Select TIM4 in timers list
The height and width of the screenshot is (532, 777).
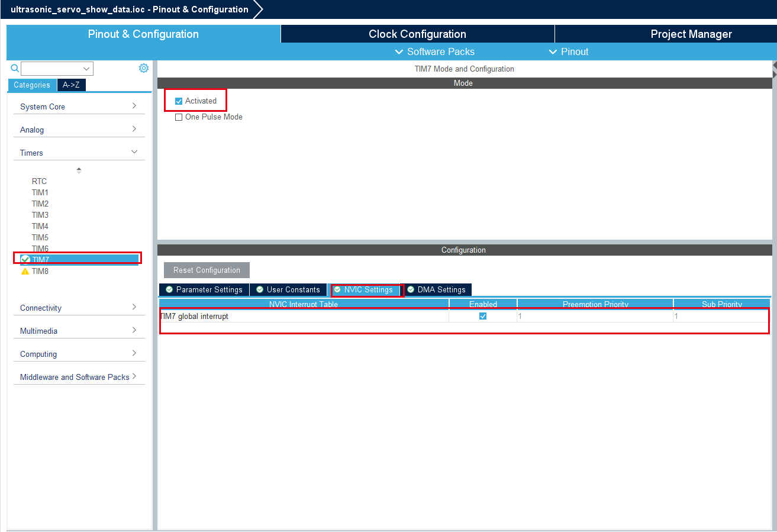(40, 226)
